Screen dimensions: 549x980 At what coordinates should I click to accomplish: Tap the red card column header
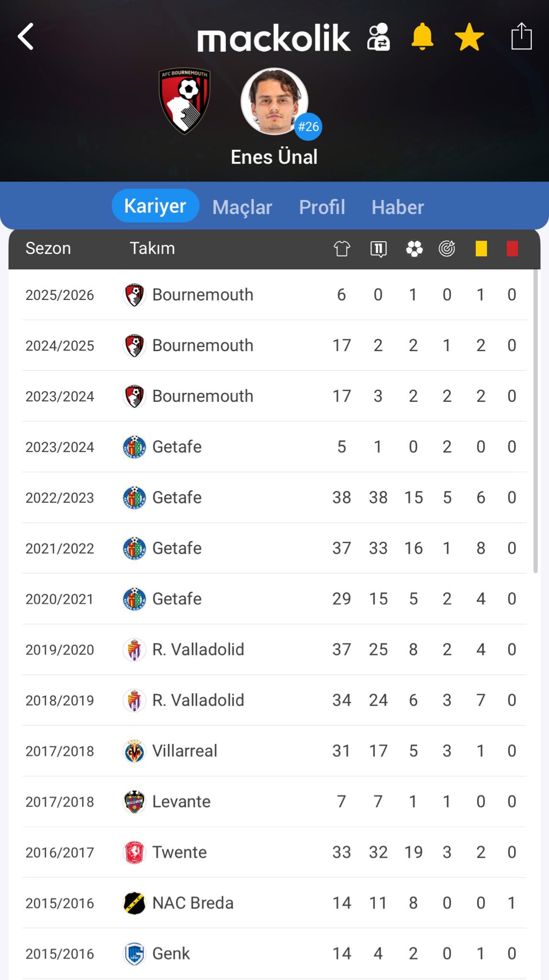tap(512, 249)
